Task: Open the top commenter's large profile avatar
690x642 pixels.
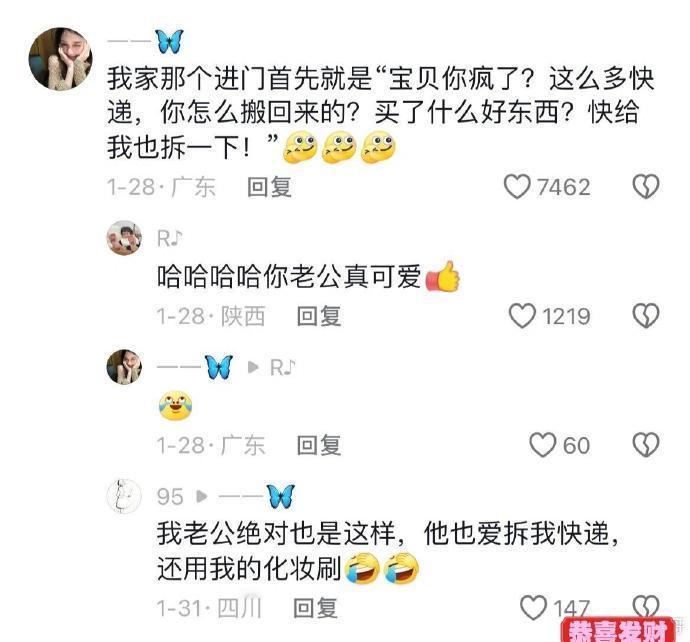Action: pos(61,59)
